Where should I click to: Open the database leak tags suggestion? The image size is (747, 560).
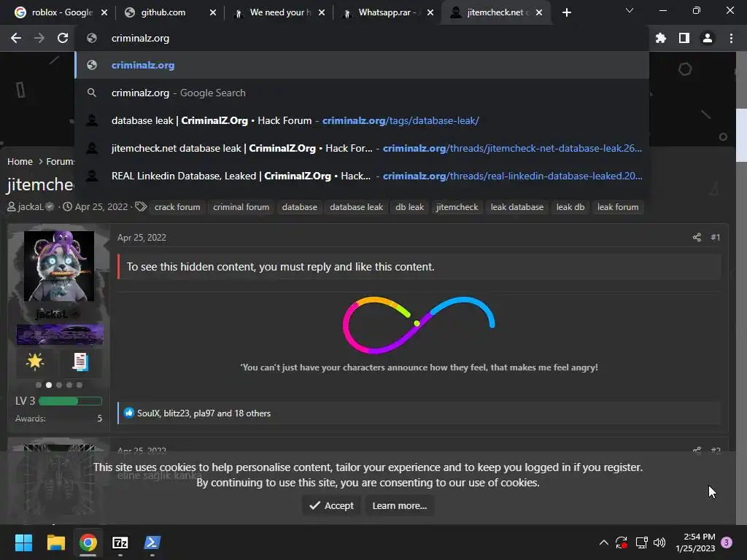coord(362,120)
